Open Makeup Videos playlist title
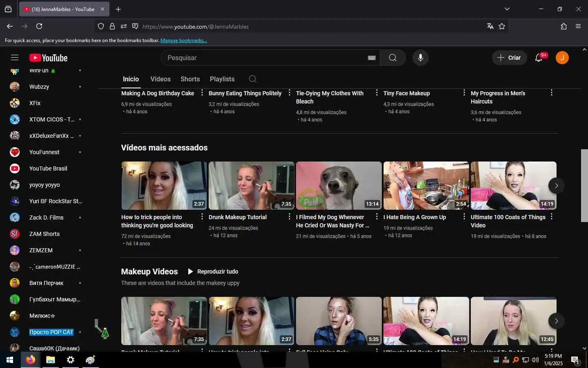 point(149,272)
